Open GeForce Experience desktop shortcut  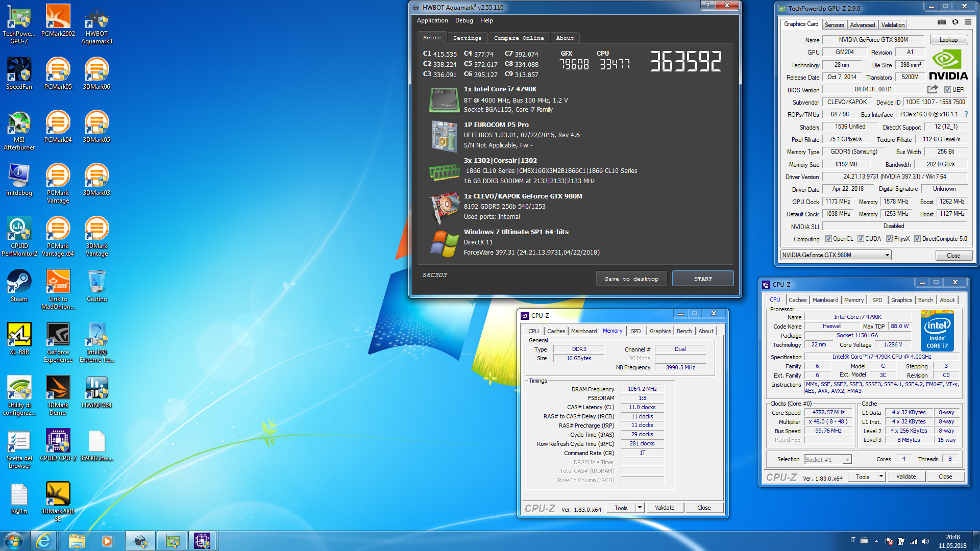pyautogui.click(x=58, y=342)
